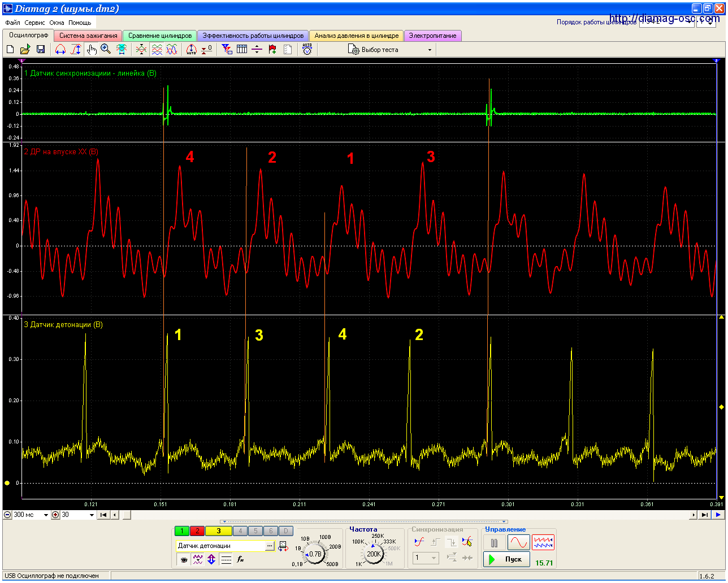Switch to Эффективность работы цилиндров tab
The height and width of the screenshot is (583, 728).
(x=253, y=36)
